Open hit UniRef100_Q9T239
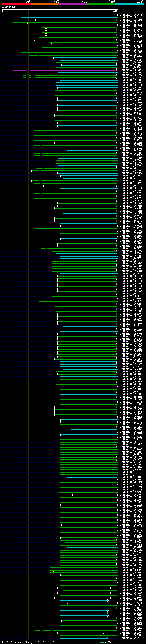146x644 pixels. (131, 550)
